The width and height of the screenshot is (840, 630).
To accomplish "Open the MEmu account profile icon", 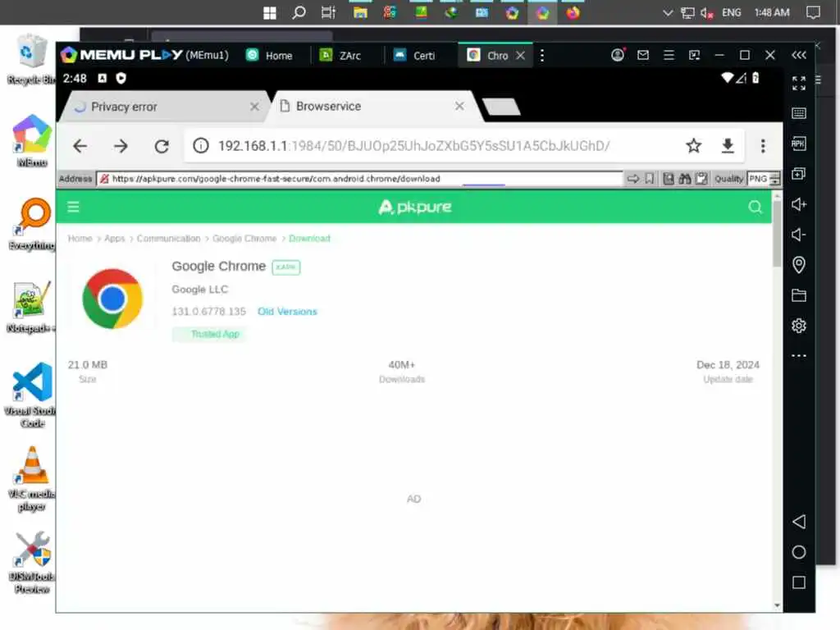I will (x=617, y=55).
